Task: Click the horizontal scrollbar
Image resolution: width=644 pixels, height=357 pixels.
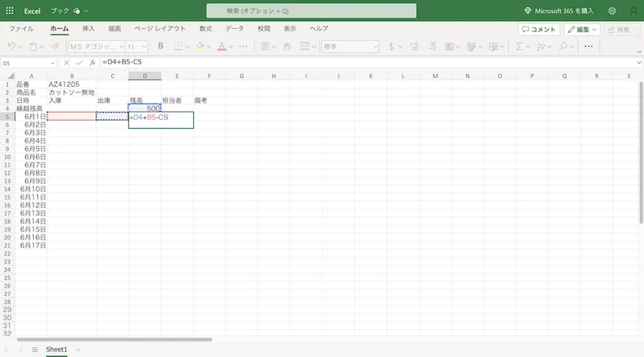Action: [x=114, y=339]
